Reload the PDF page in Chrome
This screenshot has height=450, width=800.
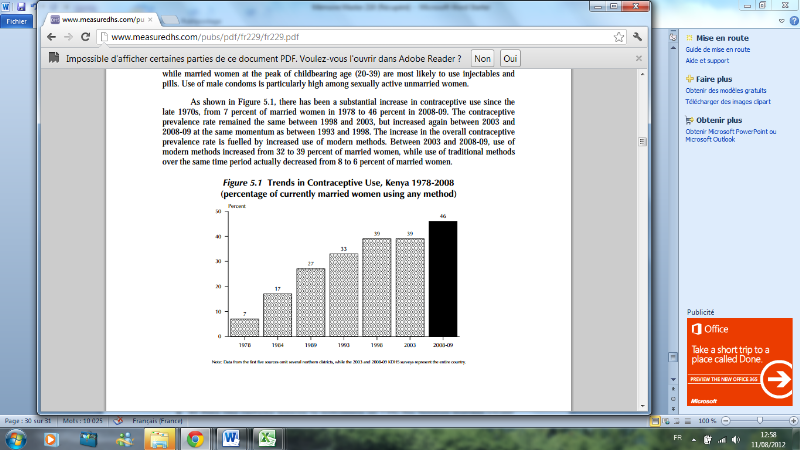[86, 37]
